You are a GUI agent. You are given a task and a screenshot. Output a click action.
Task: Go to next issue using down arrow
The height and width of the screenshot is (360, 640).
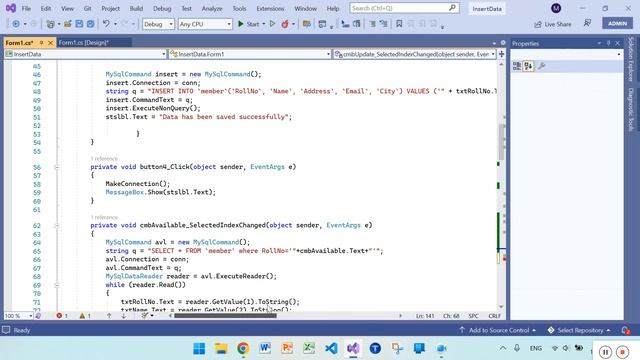[124, 316]
